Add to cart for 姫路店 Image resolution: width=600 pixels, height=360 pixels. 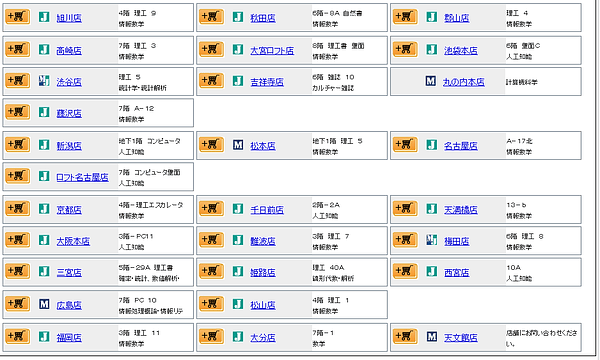pyautogui.click(x=212, y=272)
